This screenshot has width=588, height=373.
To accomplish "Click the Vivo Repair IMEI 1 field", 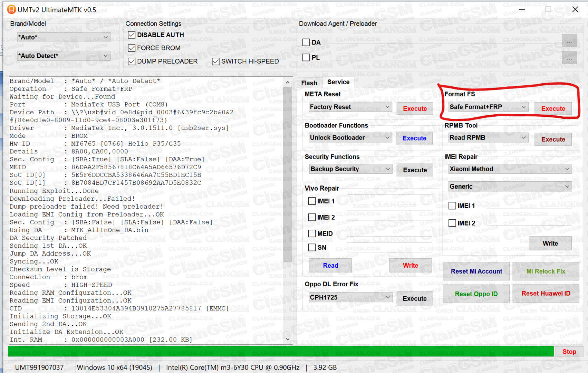I will click(x=389, y=200).
